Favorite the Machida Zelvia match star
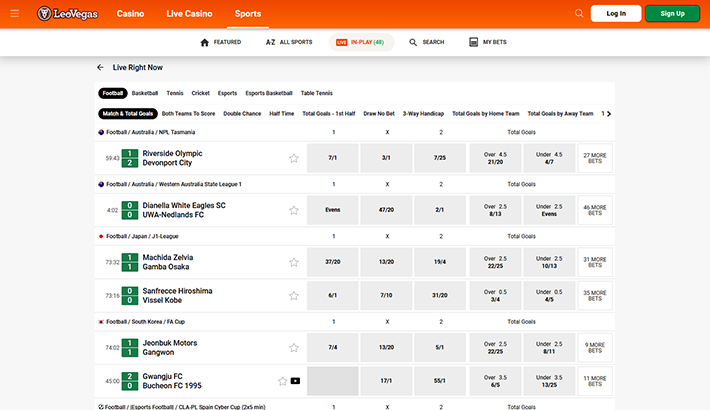 pyautogui.click(x=294, y=262)
